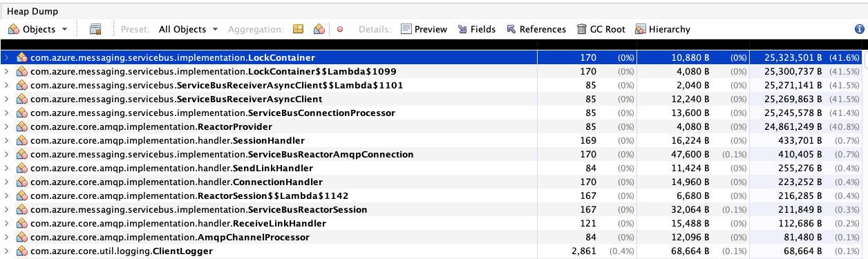
Task: Click retained size 433,701 B cell
Action: 798,141
